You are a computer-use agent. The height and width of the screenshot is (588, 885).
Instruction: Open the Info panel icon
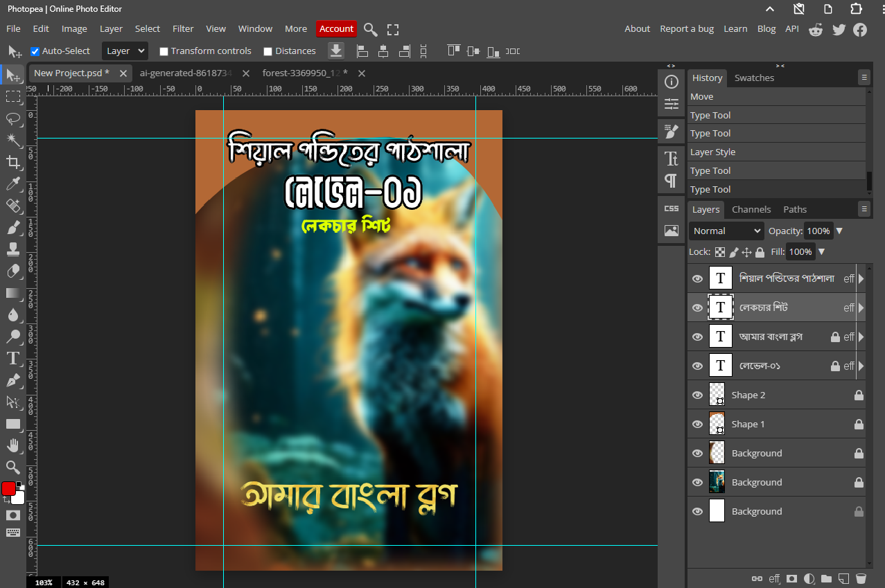click(671, 82)
